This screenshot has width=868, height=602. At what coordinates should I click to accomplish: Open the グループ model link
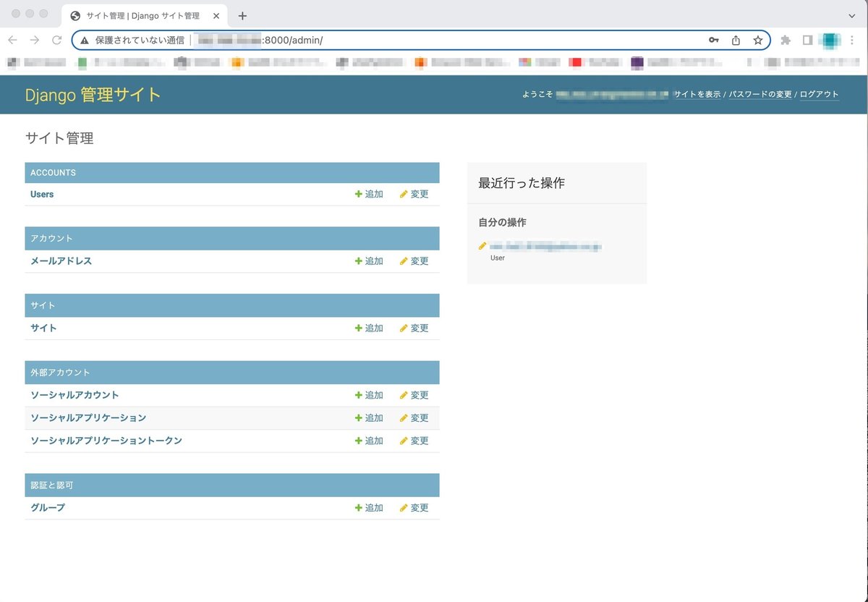pos(48,508)
